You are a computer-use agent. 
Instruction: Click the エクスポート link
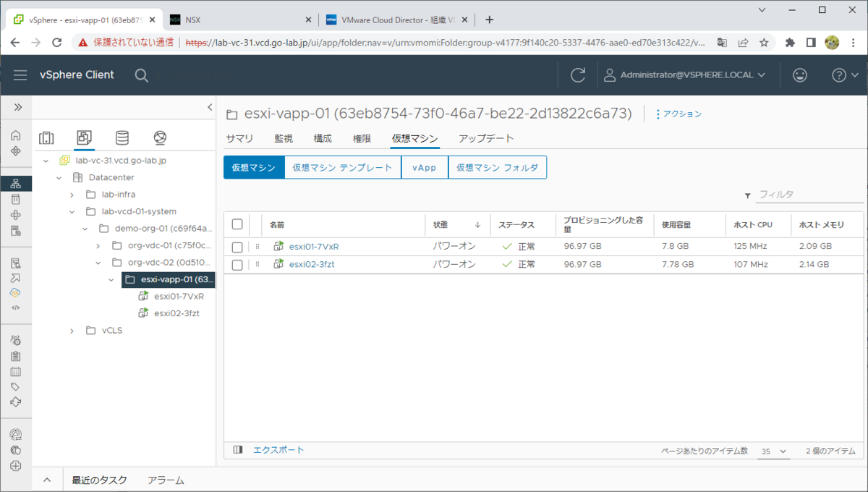point(278,450)
